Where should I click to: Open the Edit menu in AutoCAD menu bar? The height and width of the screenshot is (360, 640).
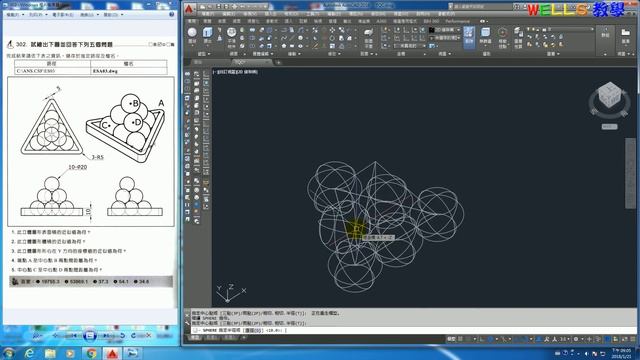point(229,14)
